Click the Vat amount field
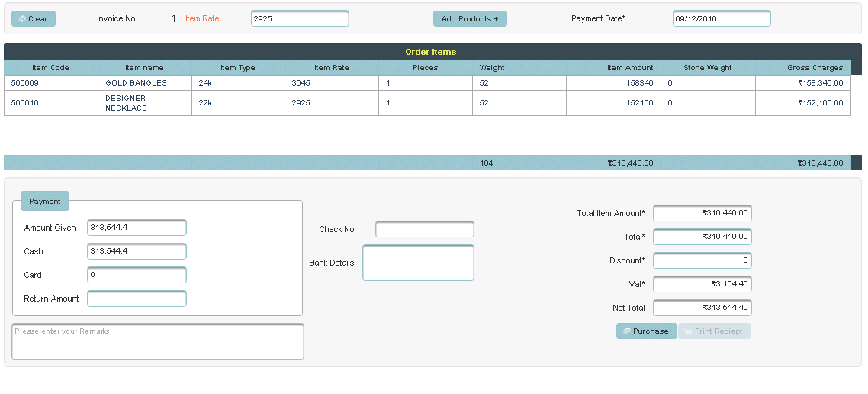Viewport: 868px width, 394px height. (702, 284)
